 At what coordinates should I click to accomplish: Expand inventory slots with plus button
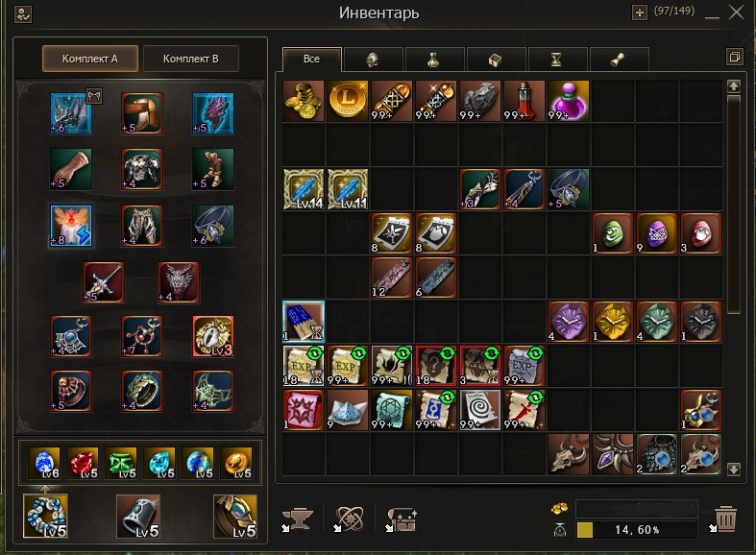tap(640, 12)
